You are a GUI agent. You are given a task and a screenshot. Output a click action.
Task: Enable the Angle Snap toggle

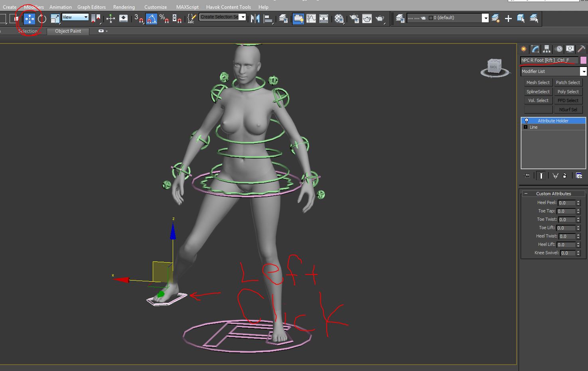(x=152, y=18)
